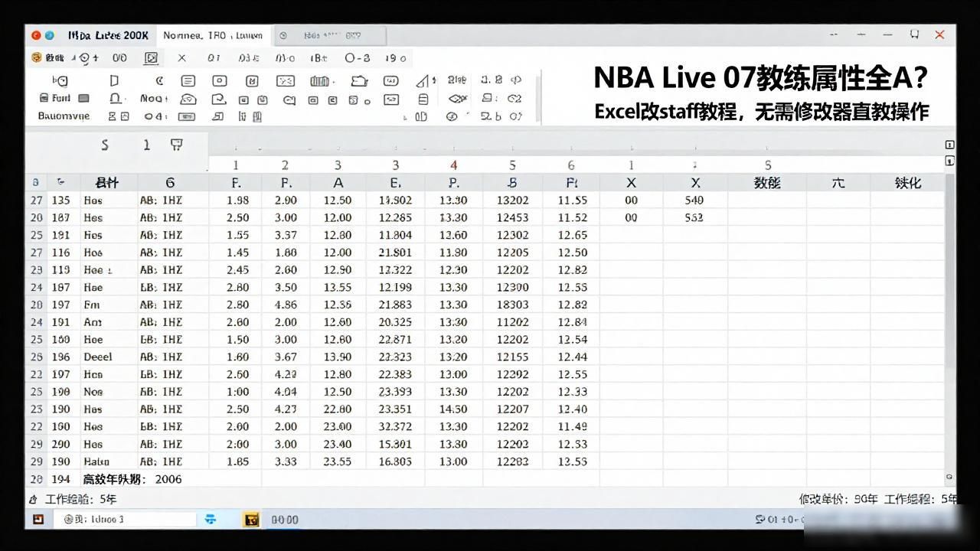Click the taskbar search input field
This screenshot has height=551, width=980.
(x=126, y=520)
